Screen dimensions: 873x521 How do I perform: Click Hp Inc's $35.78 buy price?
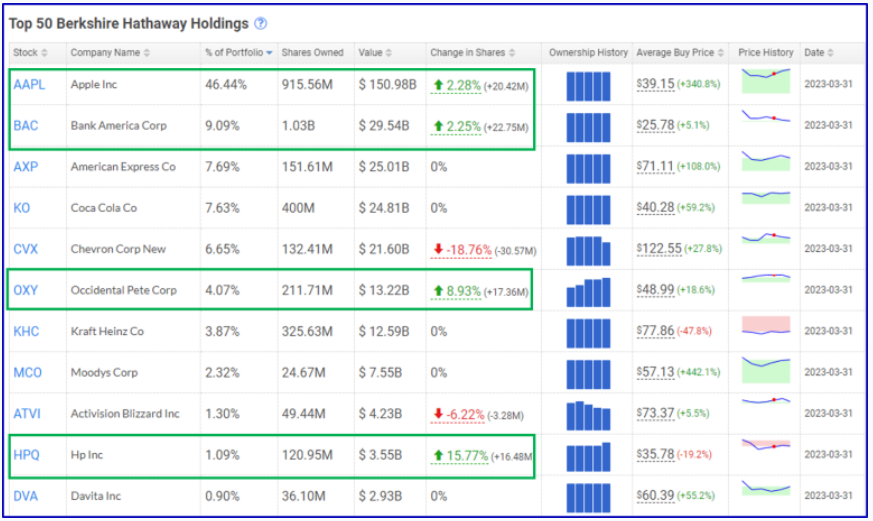pos(655,455)
